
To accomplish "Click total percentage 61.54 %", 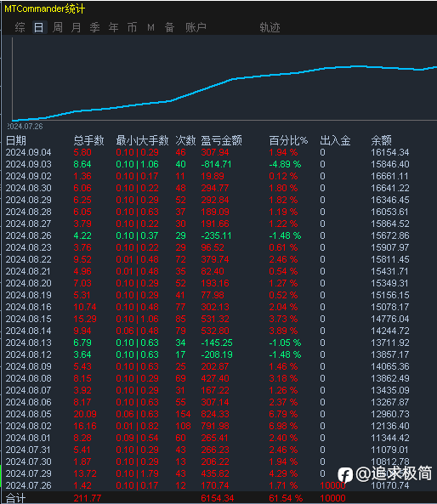I will click(286, 498).
